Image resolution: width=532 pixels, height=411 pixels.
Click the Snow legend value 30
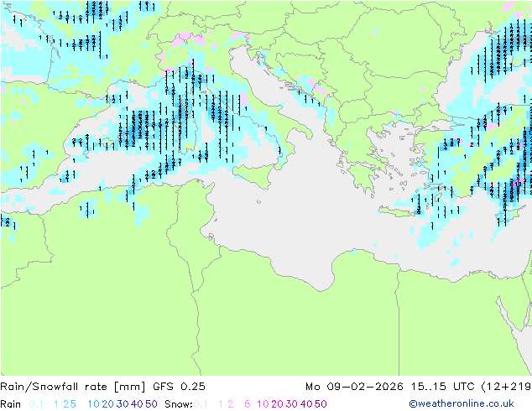pos(292,404)
